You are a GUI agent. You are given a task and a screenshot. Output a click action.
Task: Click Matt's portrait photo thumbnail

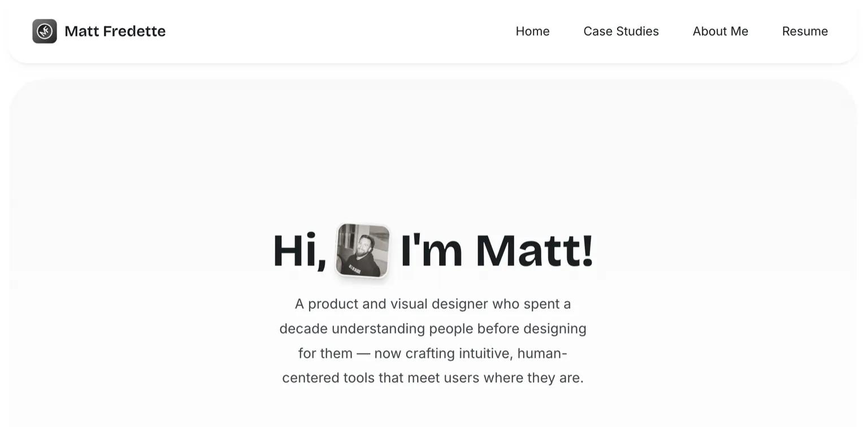click(362, 250)
